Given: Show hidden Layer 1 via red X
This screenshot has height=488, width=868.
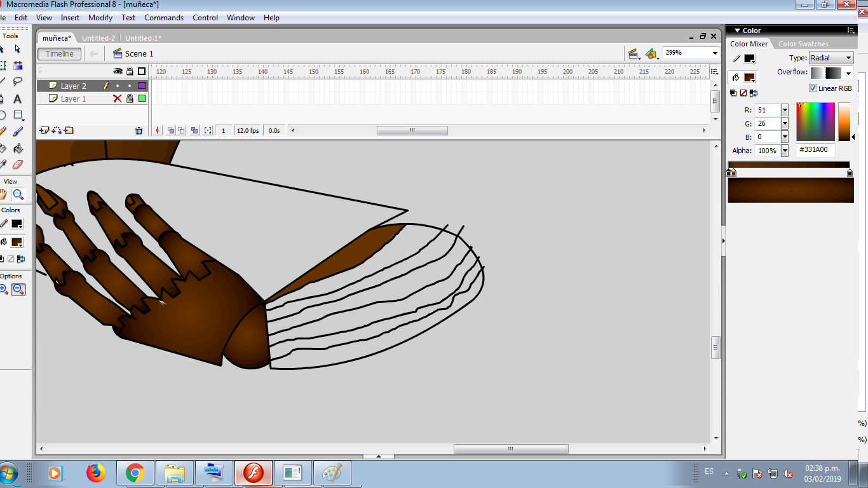Looking at the screenshot, I should pos(117,98).
